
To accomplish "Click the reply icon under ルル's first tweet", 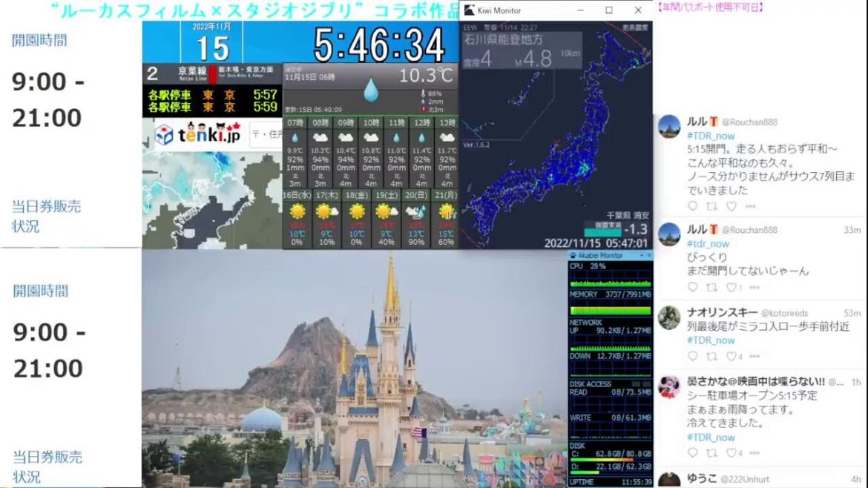I will 691,205.
